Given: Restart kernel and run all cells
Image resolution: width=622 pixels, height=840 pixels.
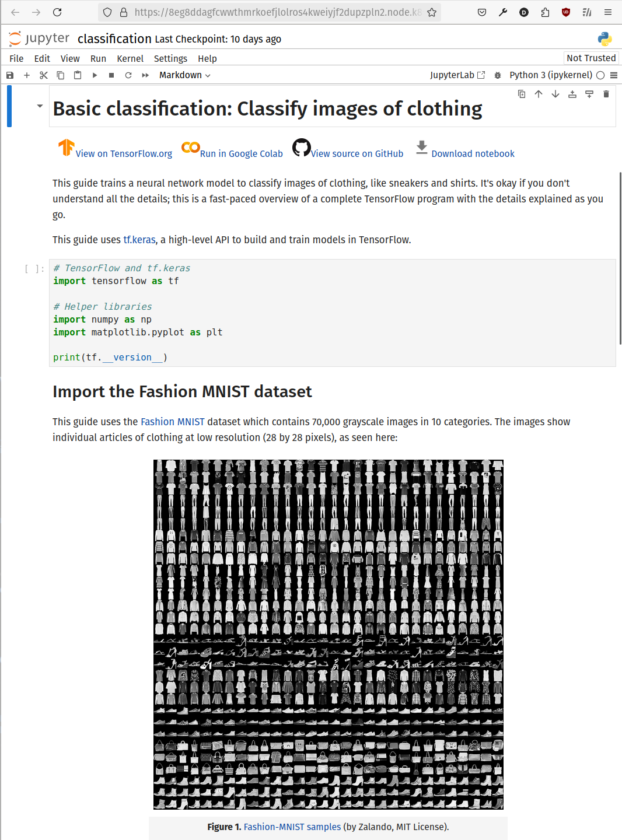Looking at the screenshot, I should click(145, 75).
